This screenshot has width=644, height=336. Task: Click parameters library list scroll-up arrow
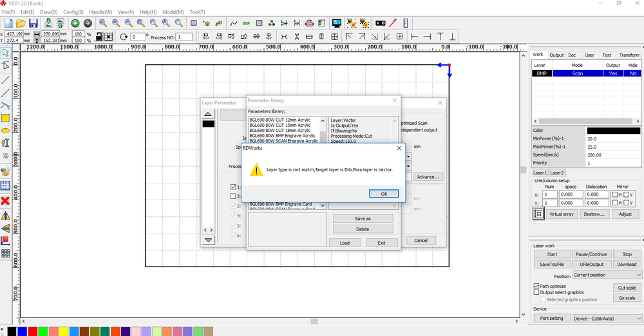pyautogui.click(x=323, y=121)
